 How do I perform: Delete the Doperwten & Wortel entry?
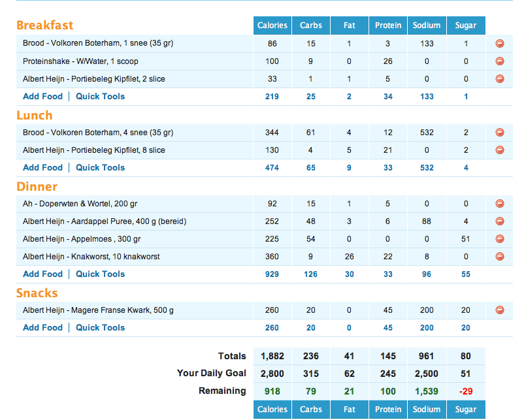[500, 204]
